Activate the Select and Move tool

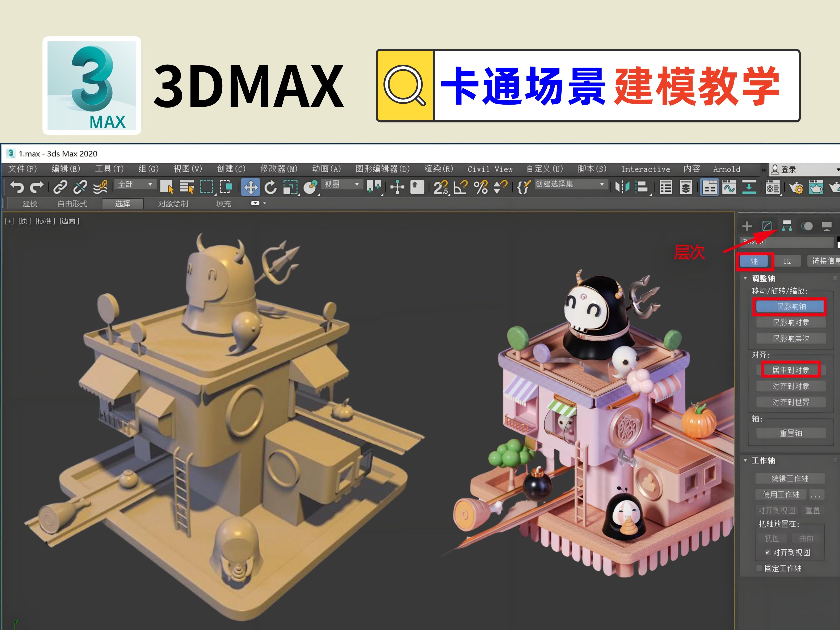pyautogui.click(x=251, y=187)
